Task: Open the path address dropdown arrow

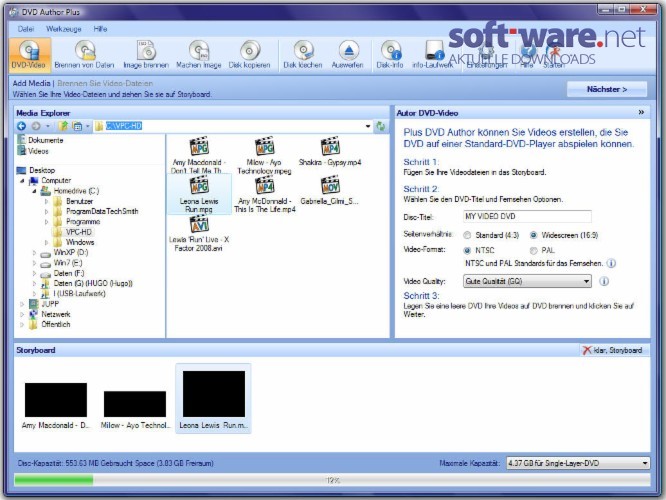Action: coord(368,126)
